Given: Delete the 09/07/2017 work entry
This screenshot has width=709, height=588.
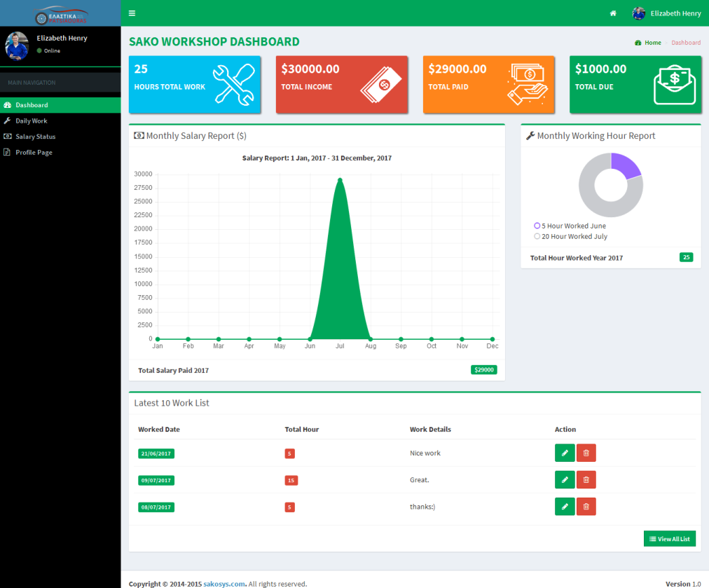Looking at the screenshot, I should (586, 480).
